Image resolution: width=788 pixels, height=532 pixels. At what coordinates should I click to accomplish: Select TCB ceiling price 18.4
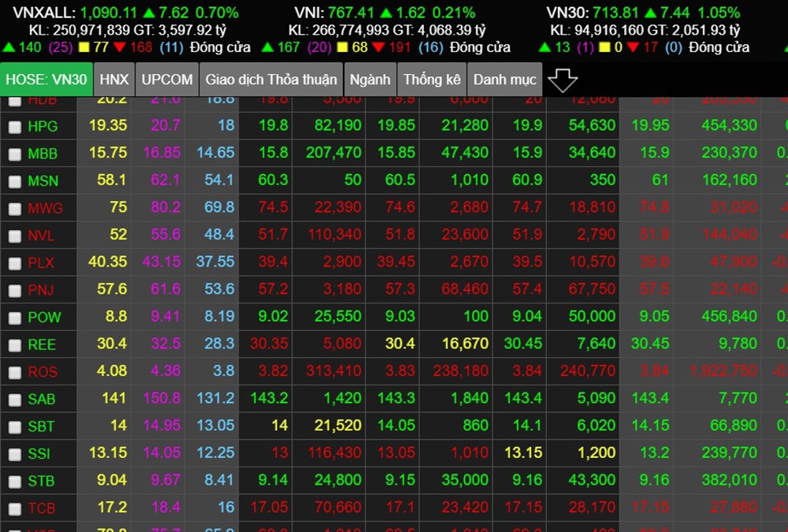[x=165, y=507]
